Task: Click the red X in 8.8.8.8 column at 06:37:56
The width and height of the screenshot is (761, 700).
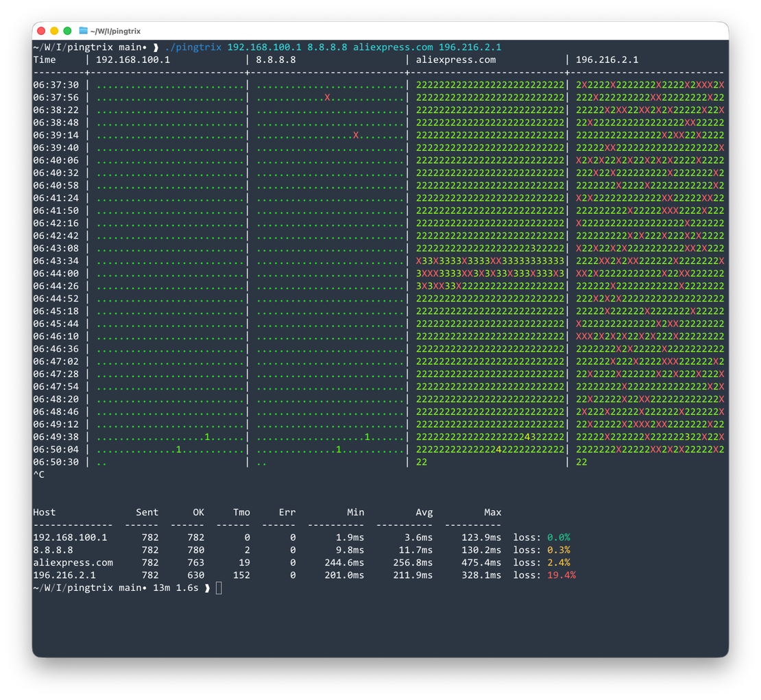Action: pyautogui.click(x=328, y=97)
